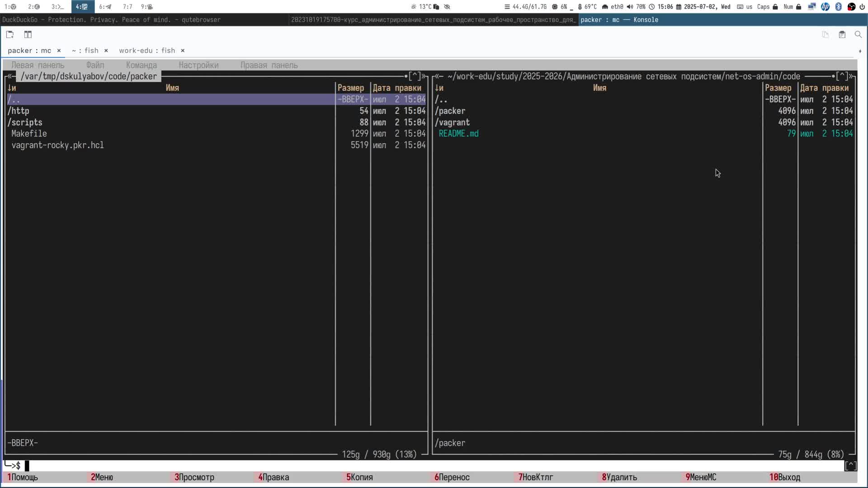Sort left panel by 'Размер' column
This screenshot has width=868, height=488.
point(351,88)
